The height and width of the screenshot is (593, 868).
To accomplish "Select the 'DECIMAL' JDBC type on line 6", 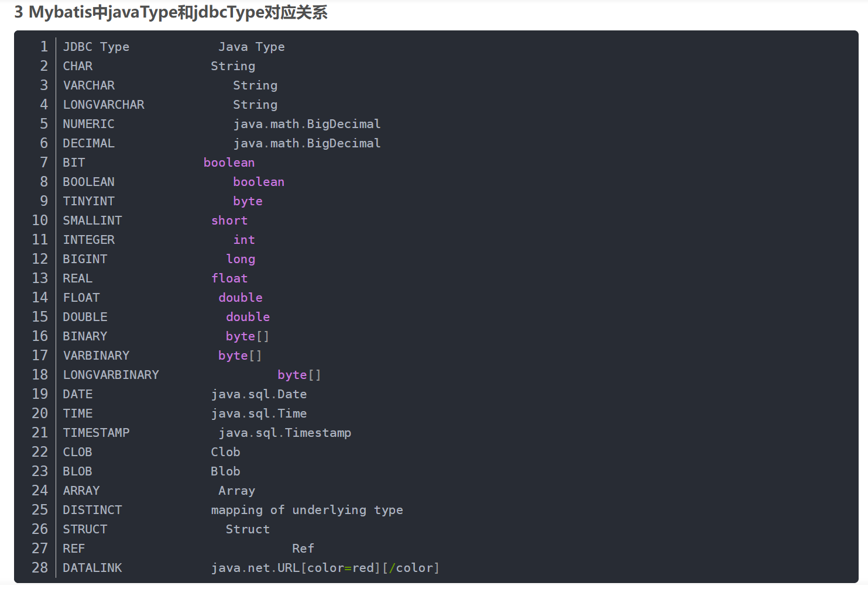I will (x=89, y=143).
